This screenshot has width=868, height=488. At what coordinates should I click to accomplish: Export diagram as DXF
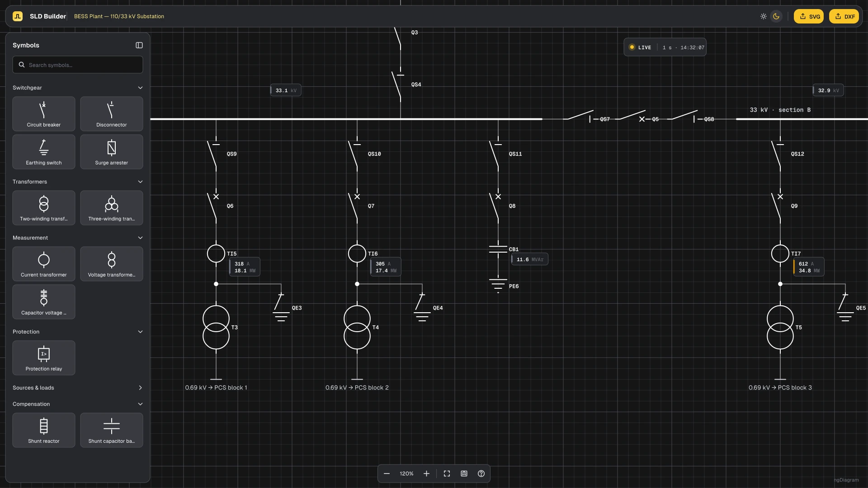[x=844, y=16]
